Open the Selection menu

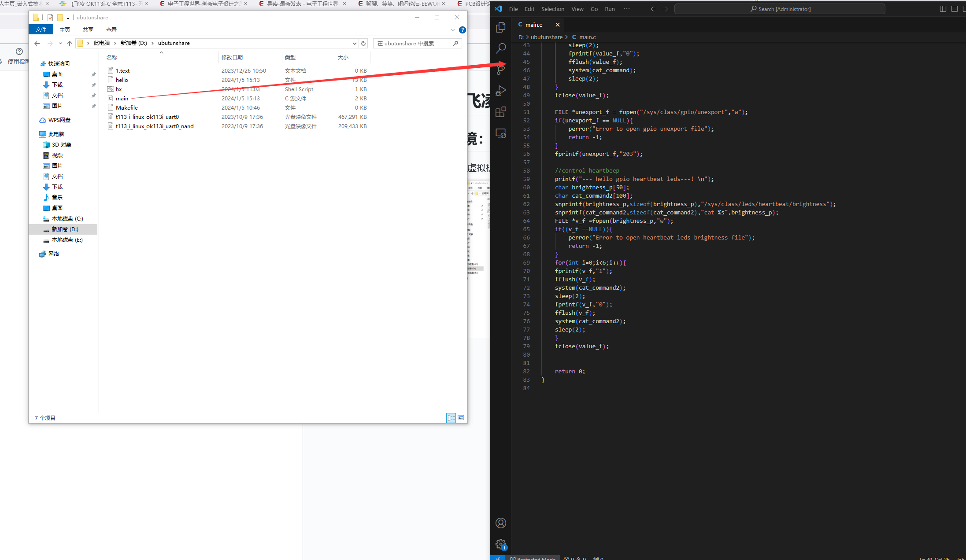pos(553,9)
